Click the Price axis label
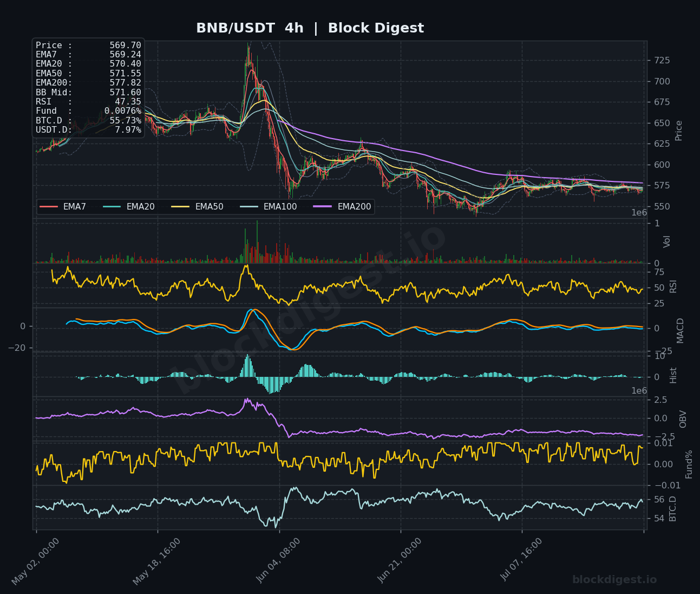 coord(679,130)
